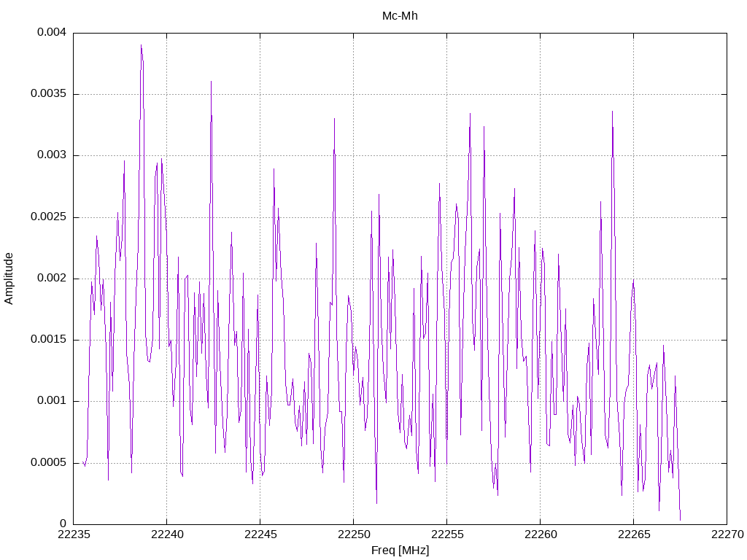Click the 0 y-axis tick label
The height and width of the screenshot is (560, 747).
point(63,524)
